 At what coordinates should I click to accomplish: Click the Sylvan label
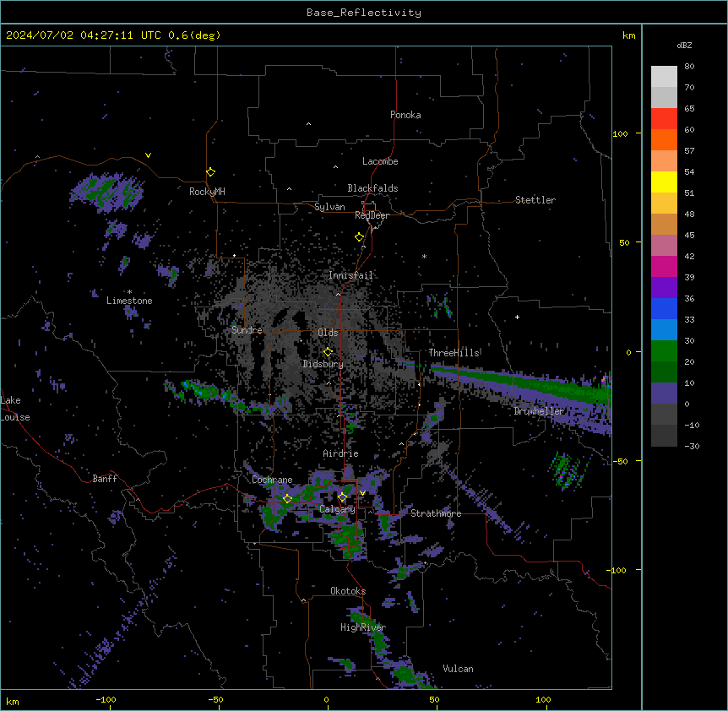coord(329,207)
